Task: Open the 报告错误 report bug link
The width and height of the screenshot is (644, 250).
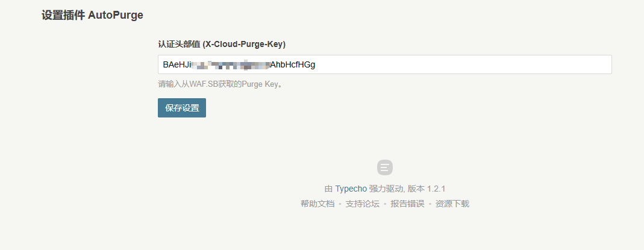Action: coord(407,204)
